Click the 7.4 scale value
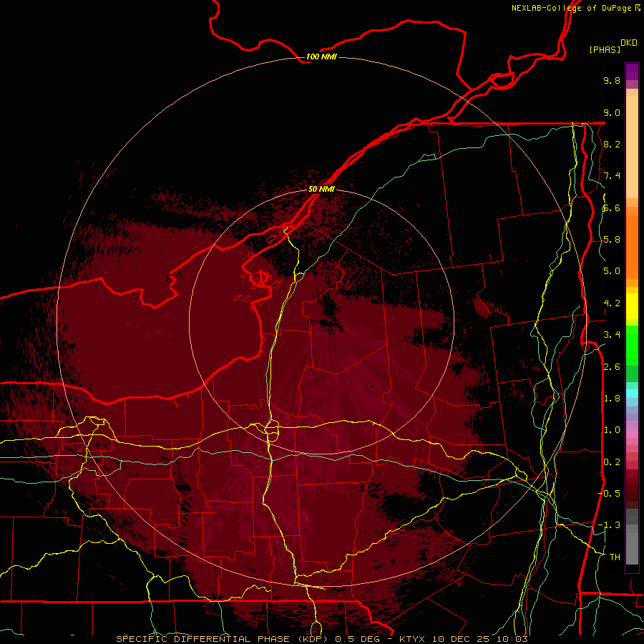Viewport: 644px width, 644px height. (x=612, y=176)
